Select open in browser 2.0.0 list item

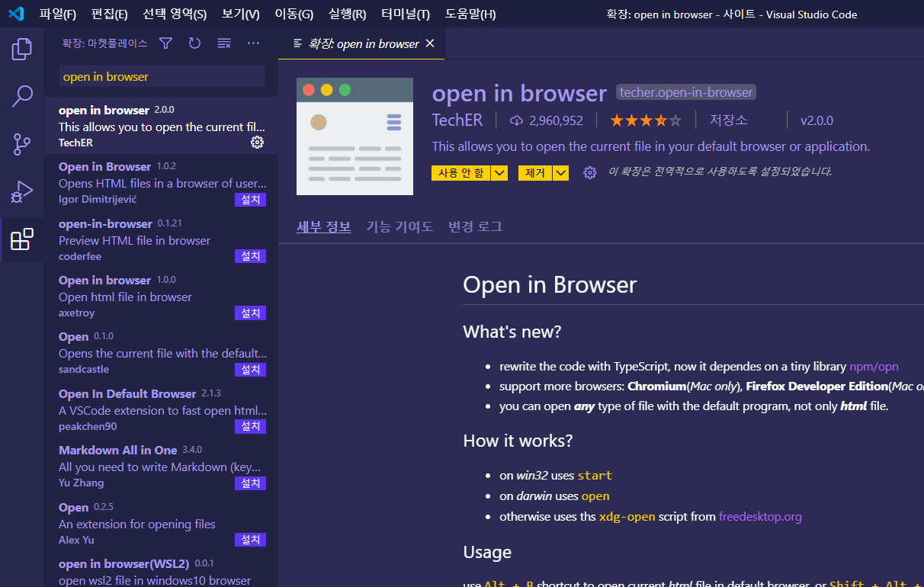(x=161, y=125)
